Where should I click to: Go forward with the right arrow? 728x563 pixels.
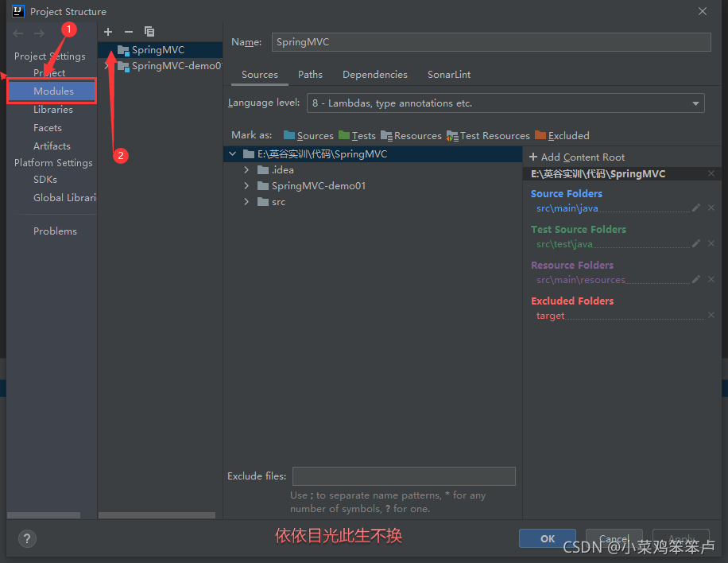(x=39, y=33)
